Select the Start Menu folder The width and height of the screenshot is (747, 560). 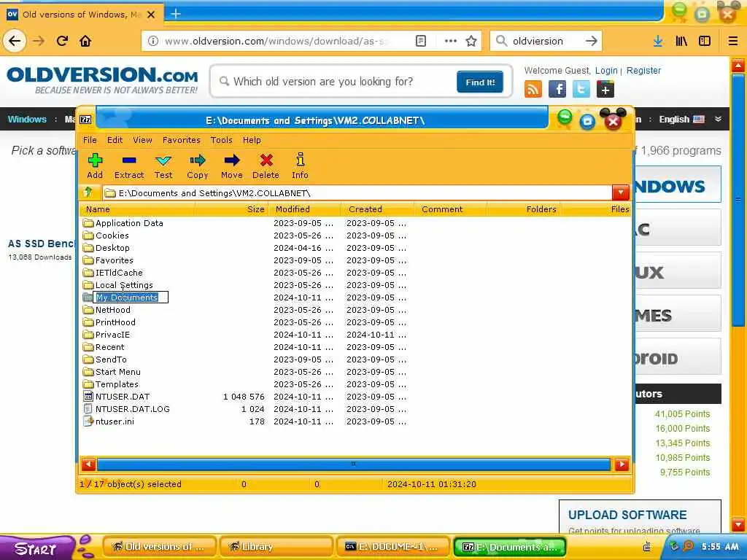112,371
